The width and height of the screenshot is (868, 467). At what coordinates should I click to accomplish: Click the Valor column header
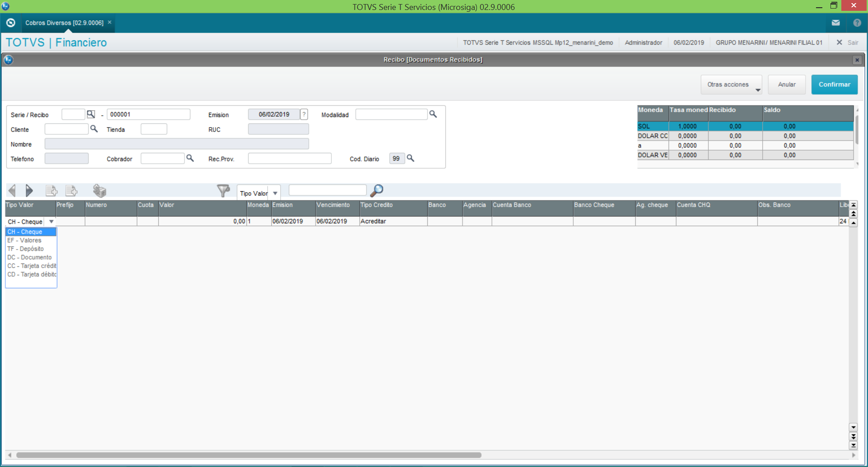(202, 208)
